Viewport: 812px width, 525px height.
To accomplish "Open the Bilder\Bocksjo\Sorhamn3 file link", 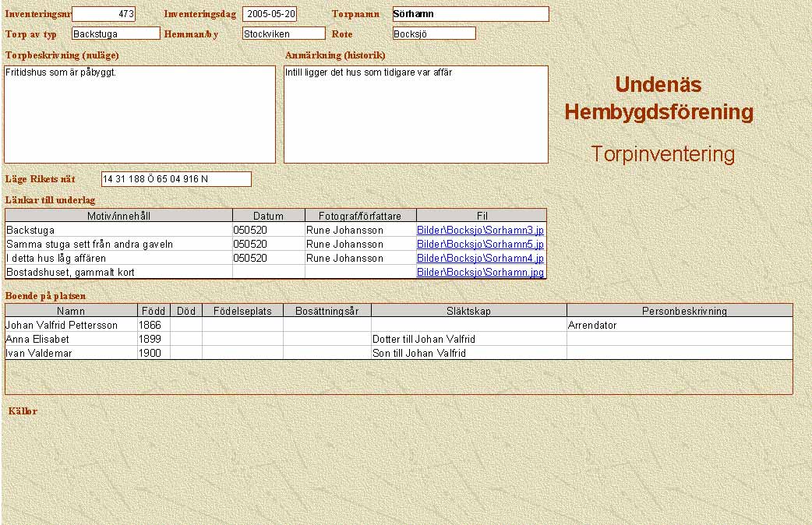I will click(x=480, y=231).
